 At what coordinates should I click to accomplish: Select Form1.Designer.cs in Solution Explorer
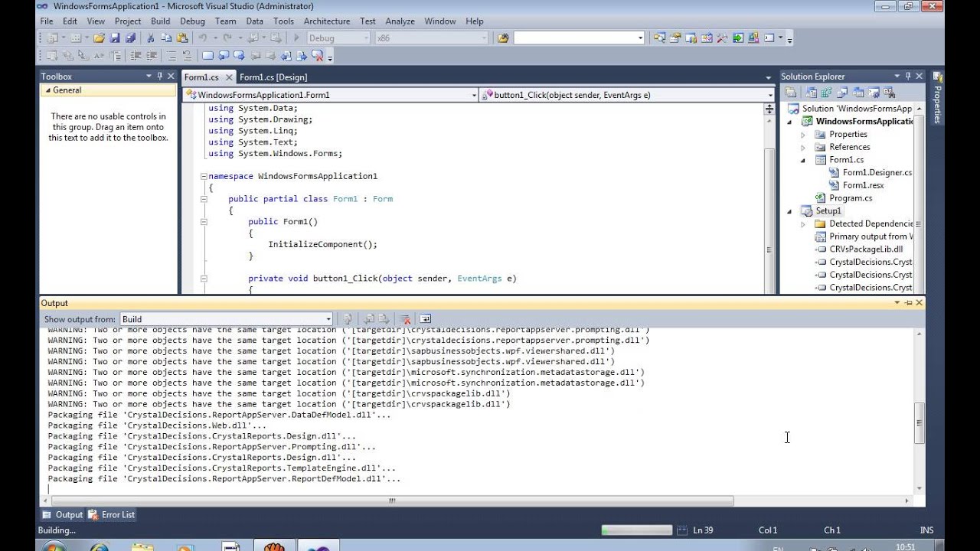pos(877,173)
